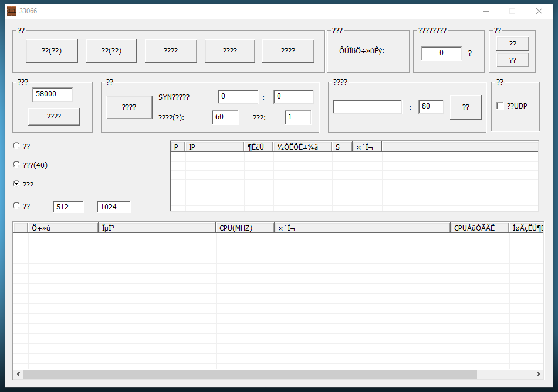Click the input field containing 58000
This screenshot has height=392, width=558.
53,94
